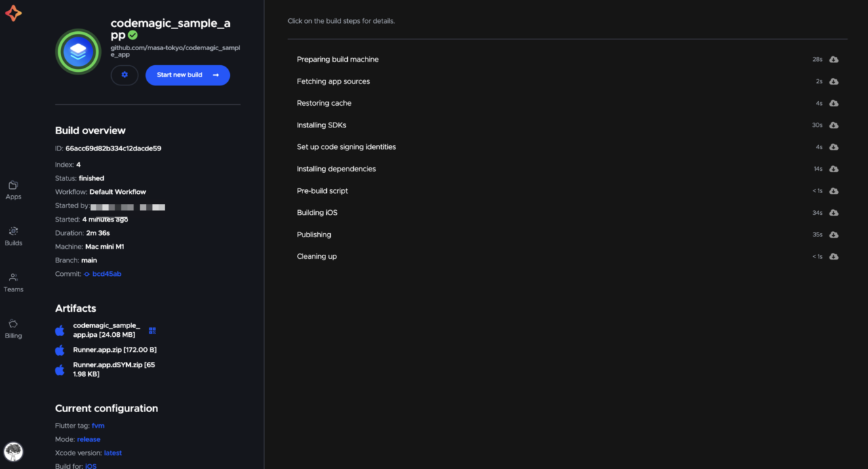Viewport: 868px width, 469px height.
Task: Click the release mode link
Action: coord(89,439)
